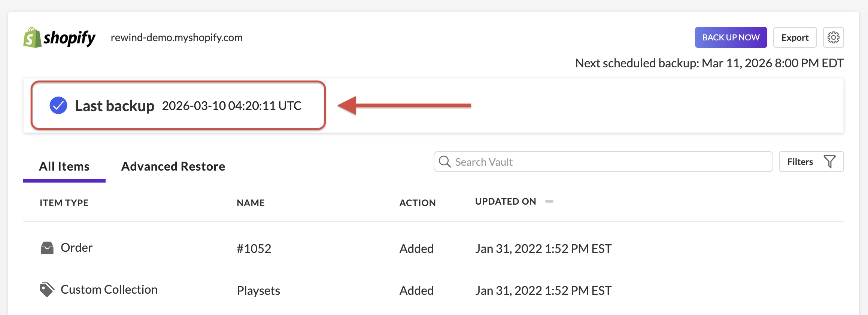Focus the Search Vault input field

point(610,162)
